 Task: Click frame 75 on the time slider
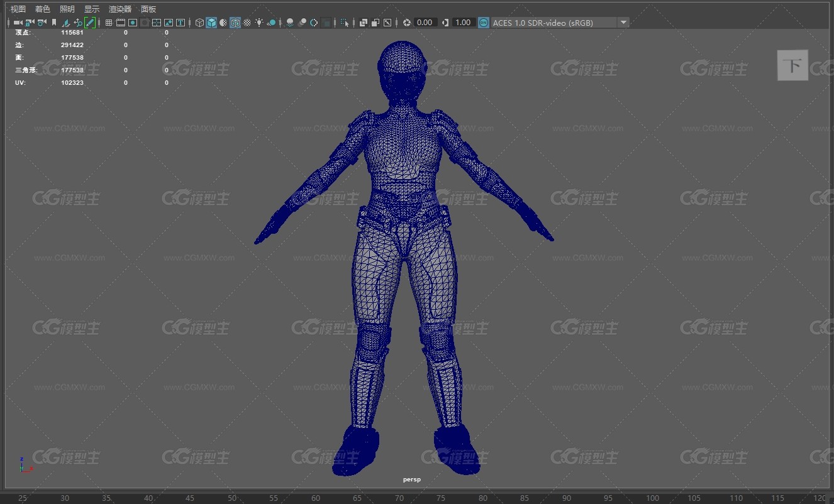[440, 498]
